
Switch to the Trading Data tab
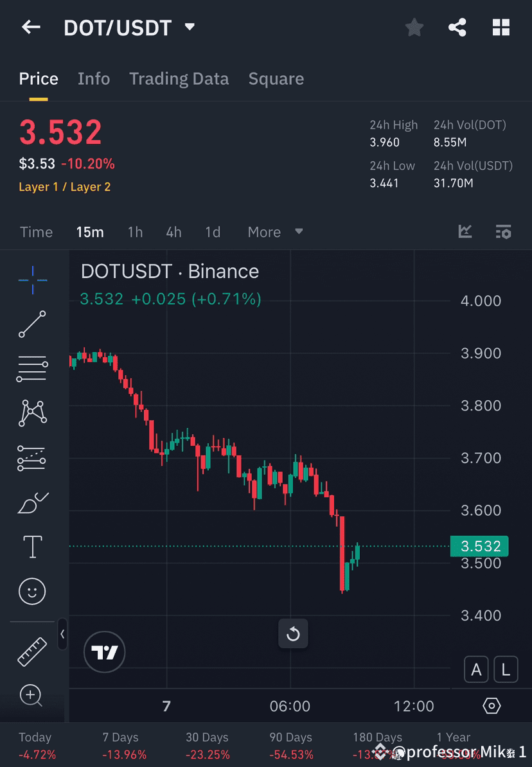[x=179, y=79]
